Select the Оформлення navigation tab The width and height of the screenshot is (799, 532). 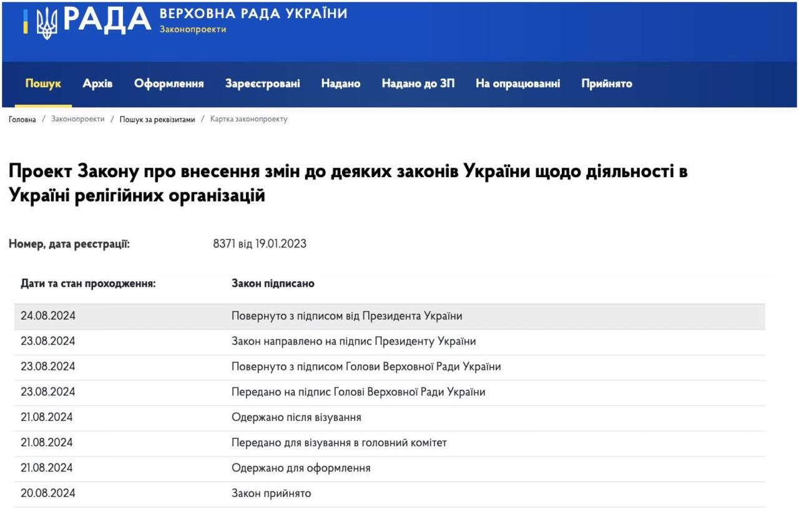169,84
